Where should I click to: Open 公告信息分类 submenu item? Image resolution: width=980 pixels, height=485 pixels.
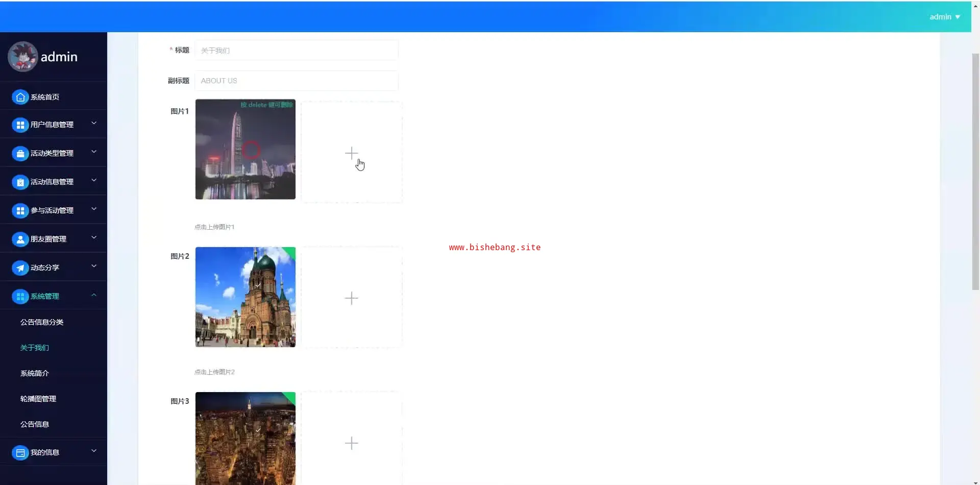[x=42, y=322]
